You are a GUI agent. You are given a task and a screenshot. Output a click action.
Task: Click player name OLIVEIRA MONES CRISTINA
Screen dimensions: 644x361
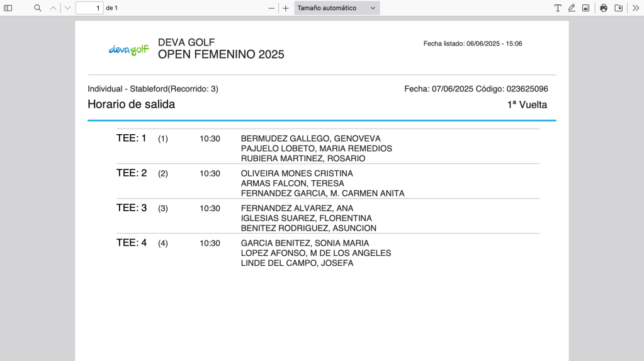(297, 173)
